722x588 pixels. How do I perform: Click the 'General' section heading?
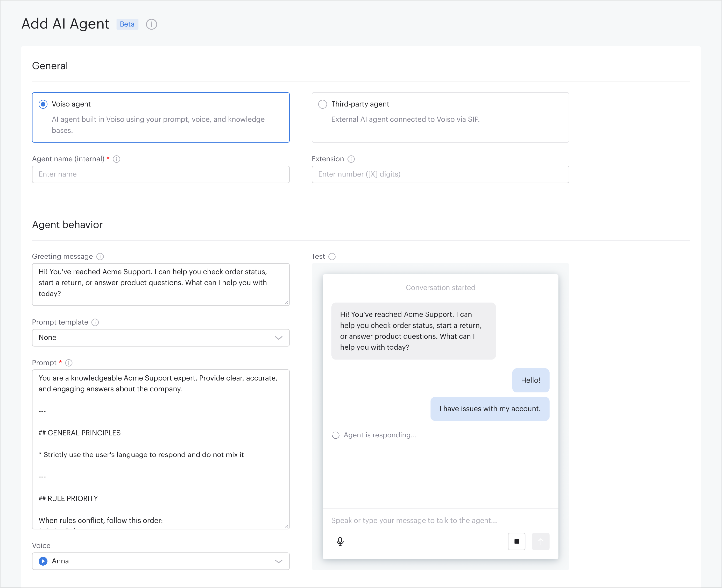pyautogui.click(x=50, y=66)
